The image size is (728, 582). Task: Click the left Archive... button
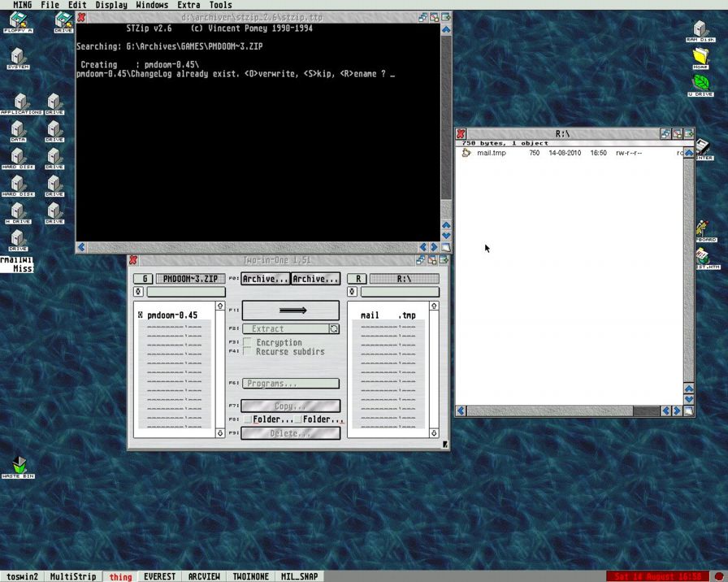click(266, 279)
